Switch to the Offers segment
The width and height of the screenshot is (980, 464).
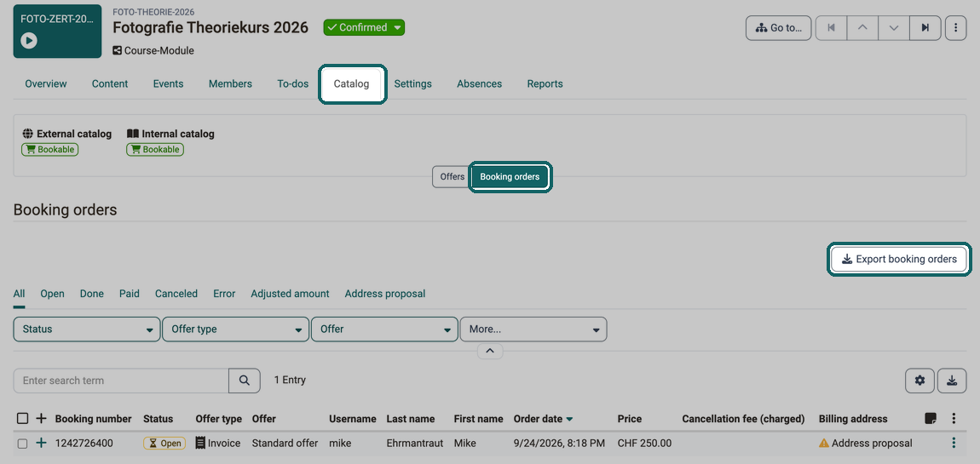[x=452, y=177]
